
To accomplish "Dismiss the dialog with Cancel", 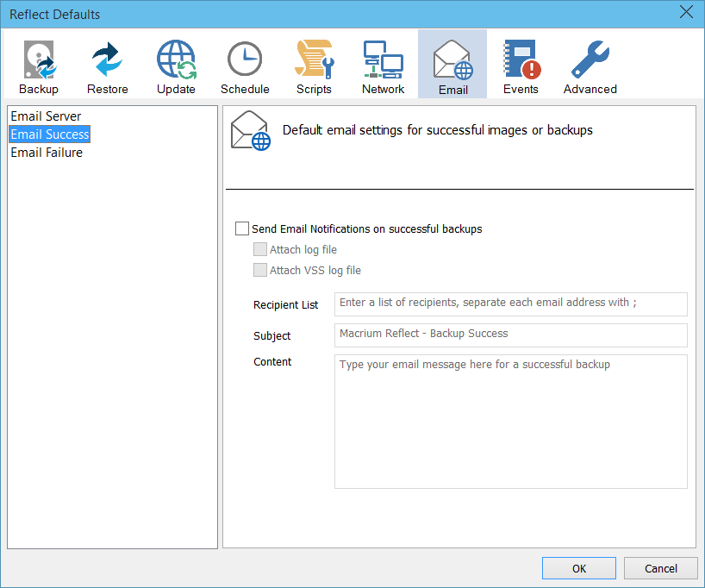I will click(x=661, y=568).
